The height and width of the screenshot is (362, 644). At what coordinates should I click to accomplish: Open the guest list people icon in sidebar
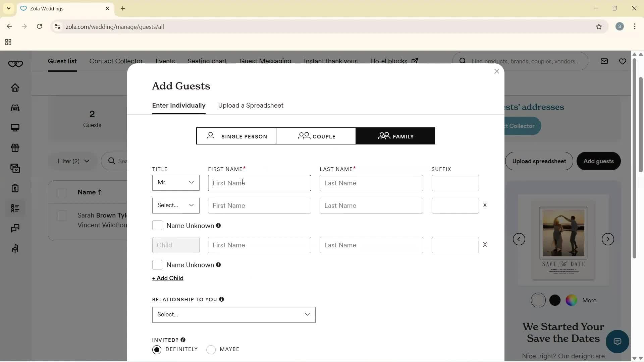coord(15,208)
